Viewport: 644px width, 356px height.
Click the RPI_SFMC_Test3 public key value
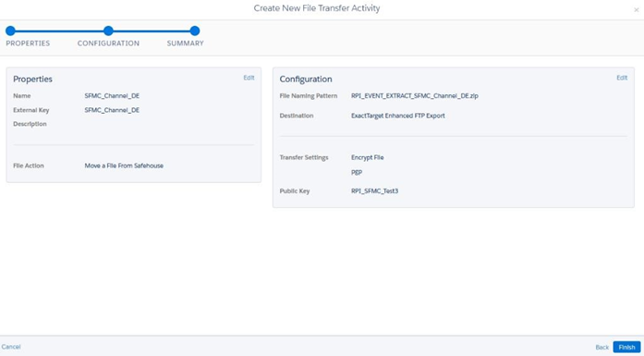pos(374,191)
